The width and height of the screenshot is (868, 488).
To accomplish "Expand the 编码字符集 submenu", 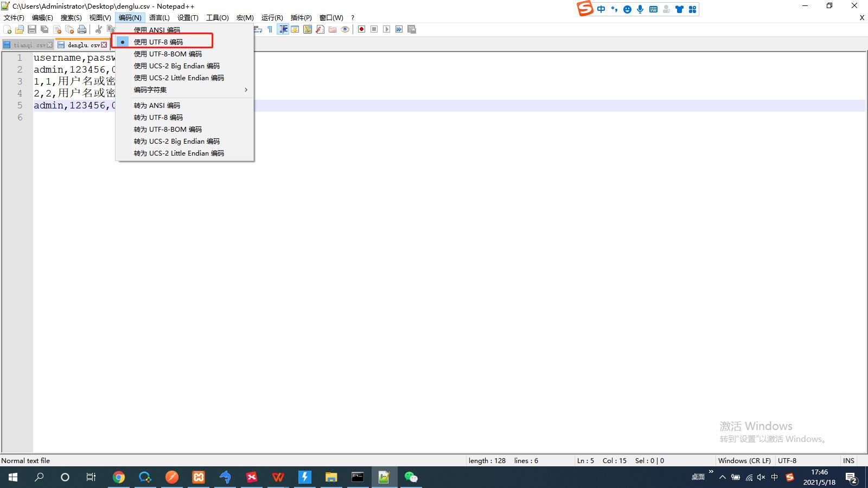I will 184,89.
